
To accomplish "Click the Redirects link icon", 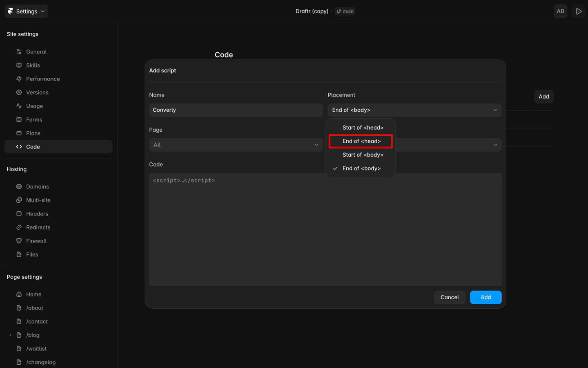I will click(19, 227).
